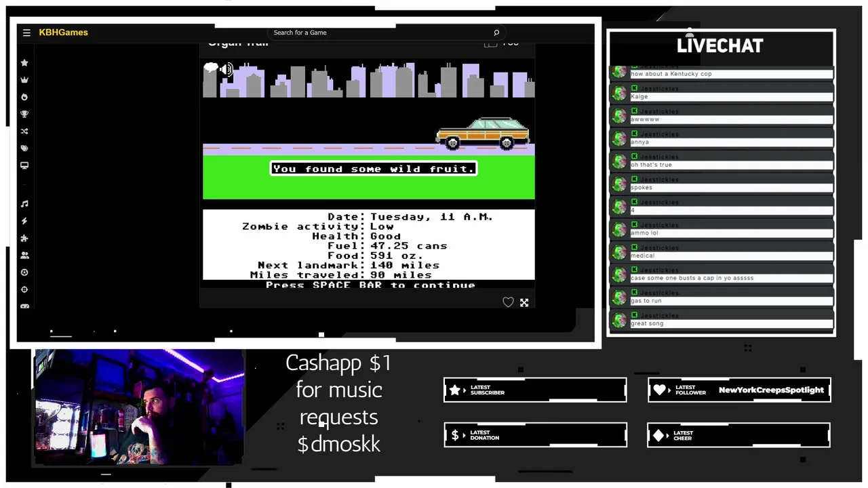Open the music note sidebar category

(24, 204)
